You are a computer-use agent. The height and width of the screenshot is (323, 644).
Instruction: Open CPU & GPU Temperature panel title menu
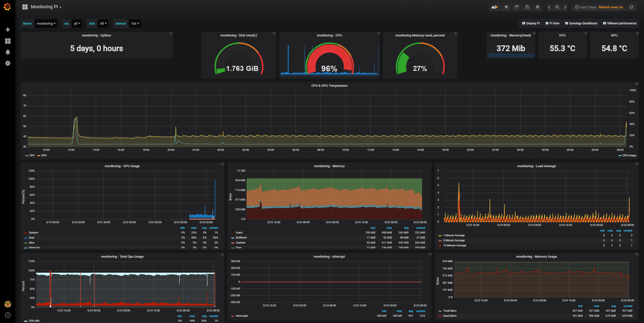(x=329, y=86)
